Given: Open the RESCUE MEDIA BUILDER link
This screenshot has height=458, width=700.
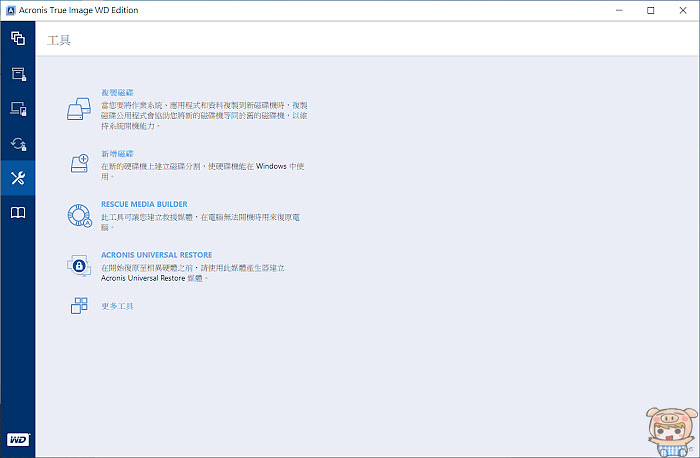Looking at the screenshot, I should pos(144,204).
